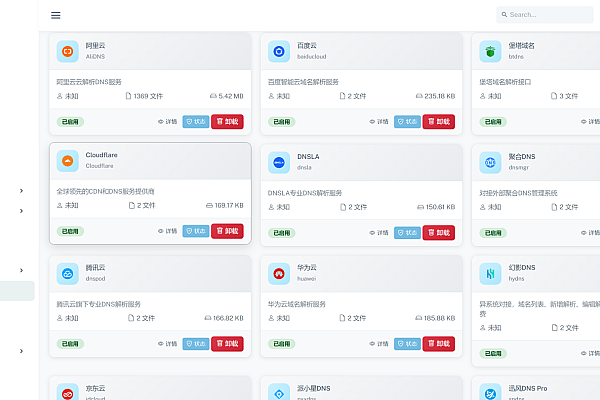Click the 幻影DNS plugin icon
Image resolution: width=600 pixels, height=400 pixels.
tap(490, 274)
